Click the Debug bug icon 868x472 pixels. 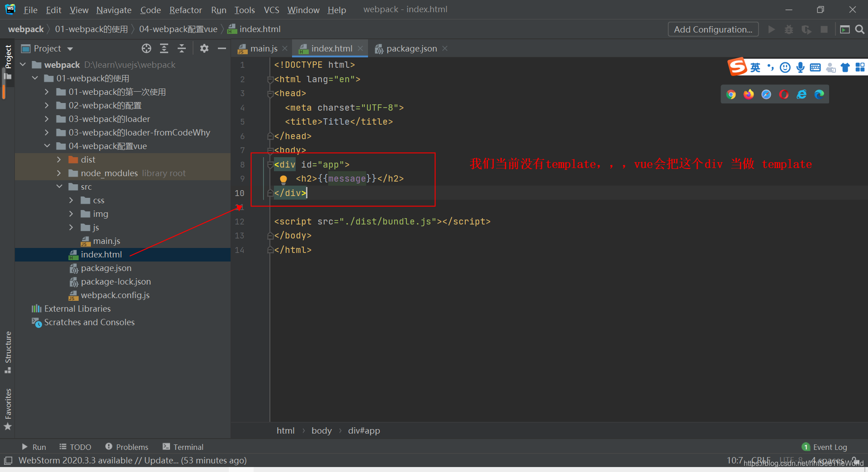(789, 29)
